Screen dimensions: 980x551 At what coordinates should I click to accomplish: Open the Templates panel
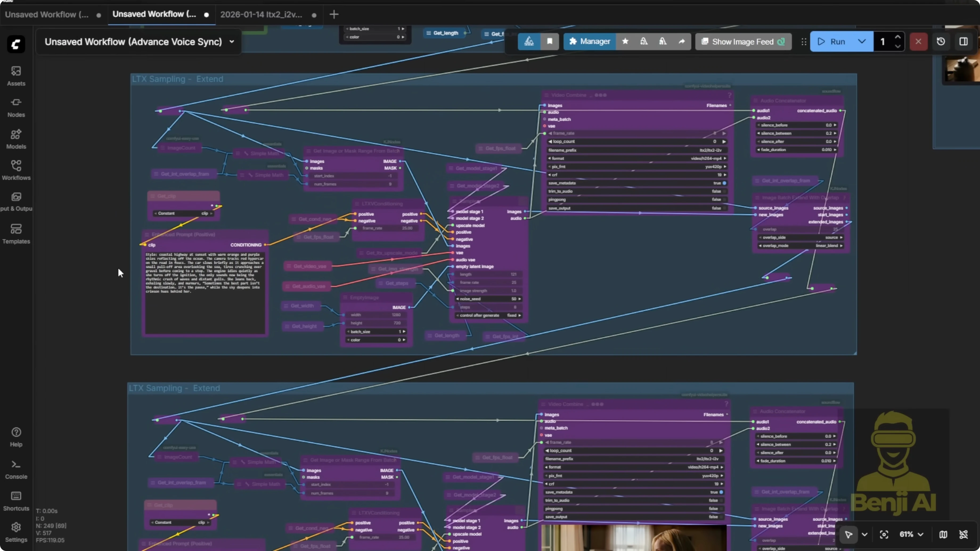click(x=16, y=233)
